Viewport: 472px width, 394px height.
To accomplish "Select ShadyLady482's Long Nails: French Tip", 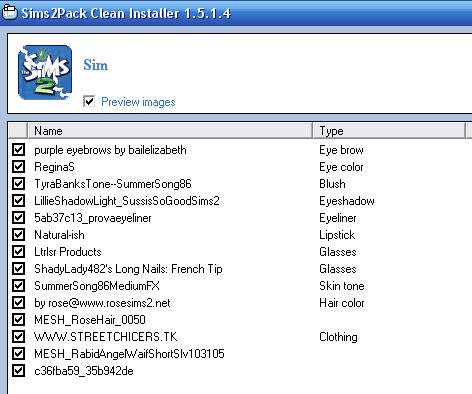I will tap(128, 269).
